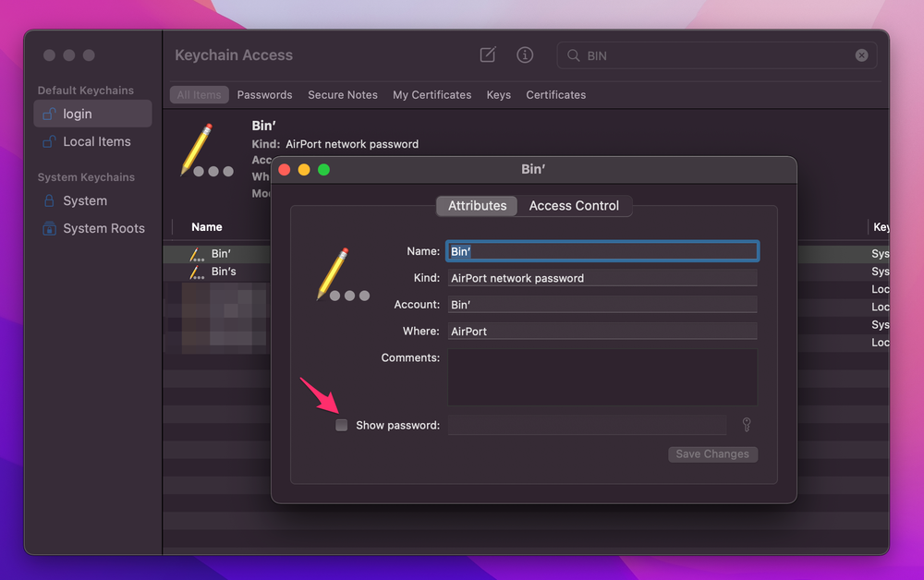924x580 pixels.
Task: Sort by the Name column header
Action: click(x=207, y=227)
